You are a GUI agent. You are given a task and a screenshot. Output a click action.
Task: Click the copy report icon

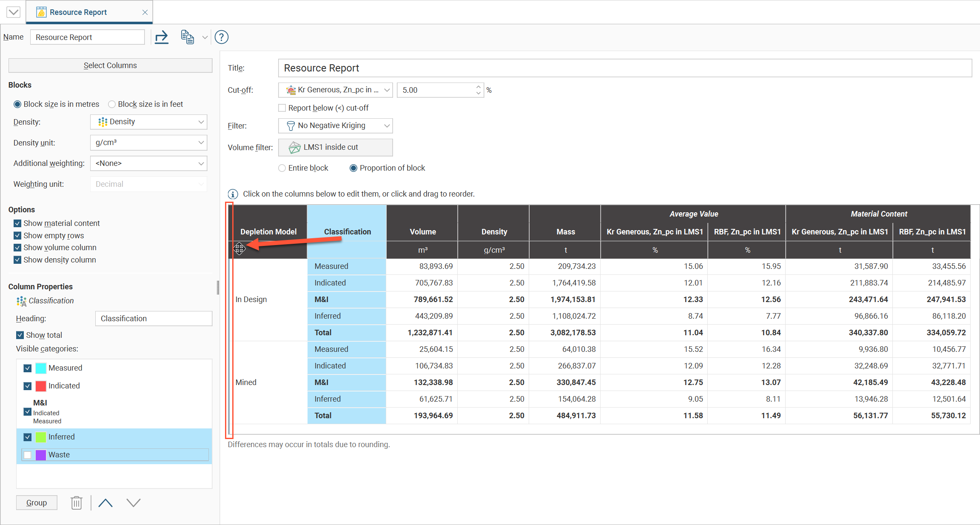(187, 37)
